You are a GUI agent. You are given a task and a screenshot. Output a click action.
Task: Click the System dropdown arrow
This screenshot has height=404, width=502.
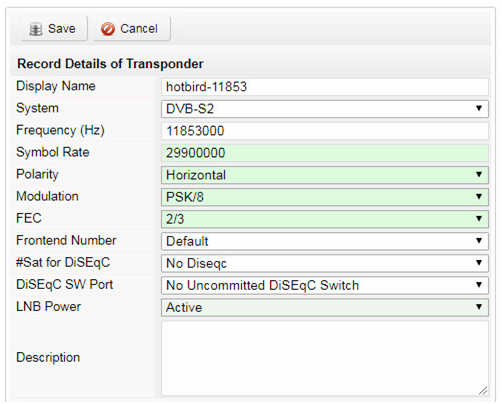tap(479, 108)
